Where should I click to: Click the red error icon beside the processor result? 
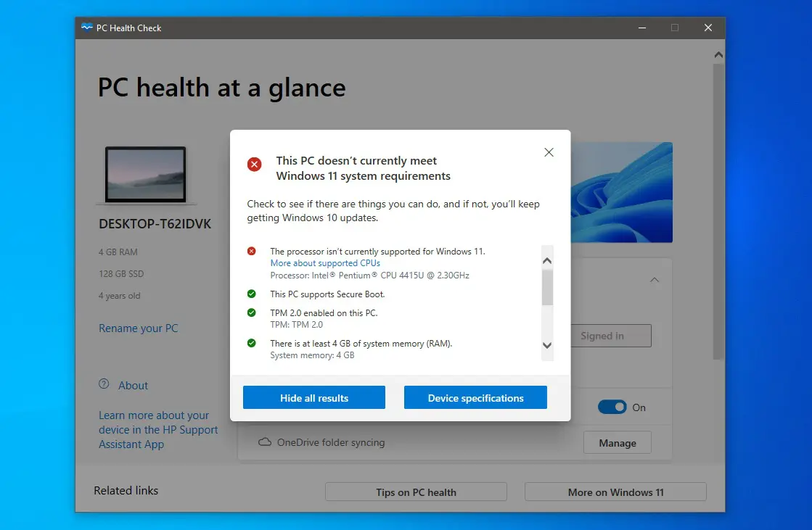251,251
